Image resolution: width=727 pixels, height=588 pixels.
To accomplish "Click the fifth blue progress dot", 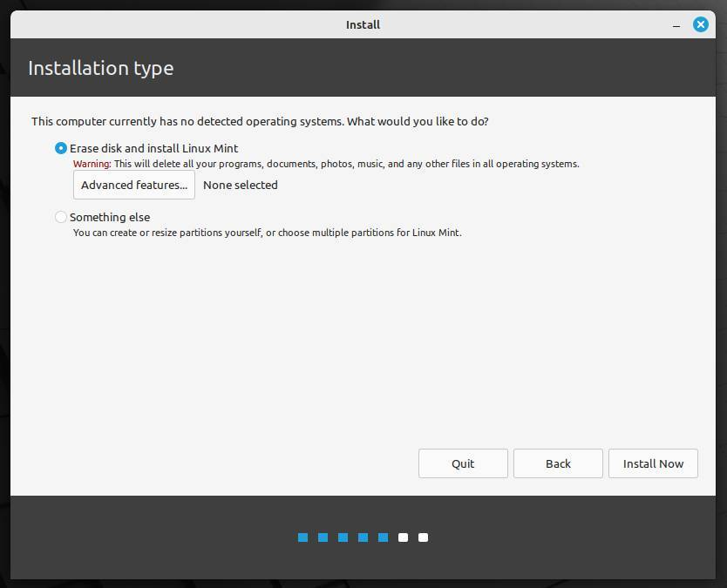I will point(383,537).
